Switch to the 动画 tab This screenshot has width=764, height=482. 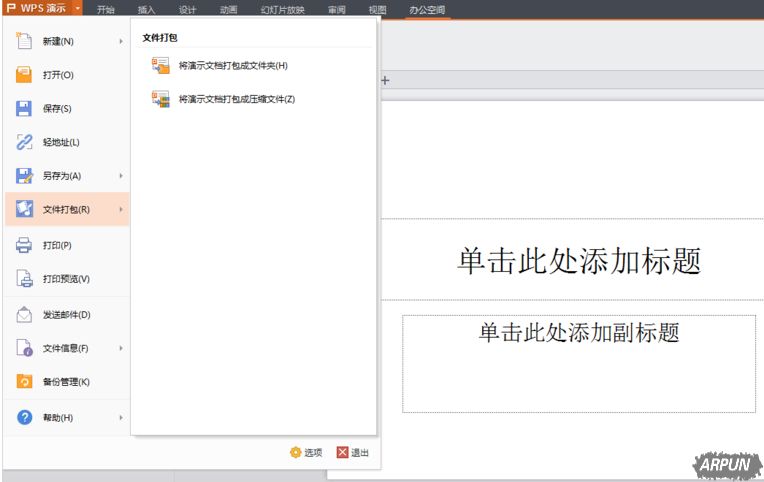pyautogui.click(x=228, y=10)
